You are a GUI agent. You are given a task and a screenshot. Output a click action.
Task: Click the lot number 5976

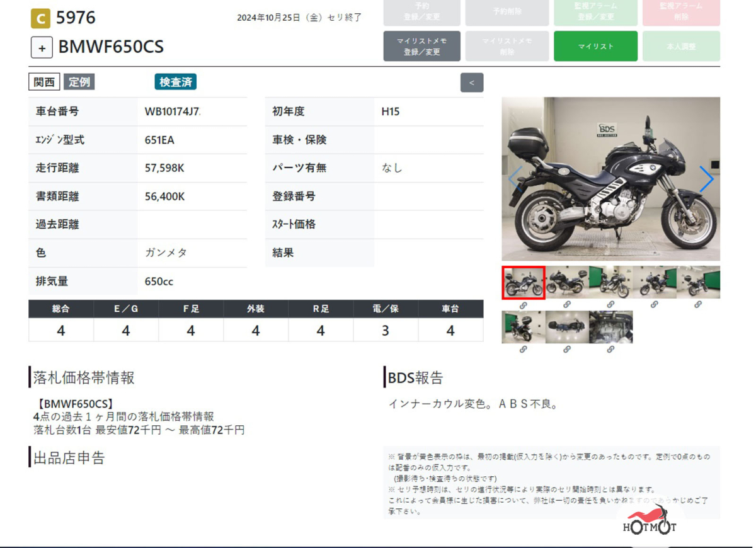(76, 18)
